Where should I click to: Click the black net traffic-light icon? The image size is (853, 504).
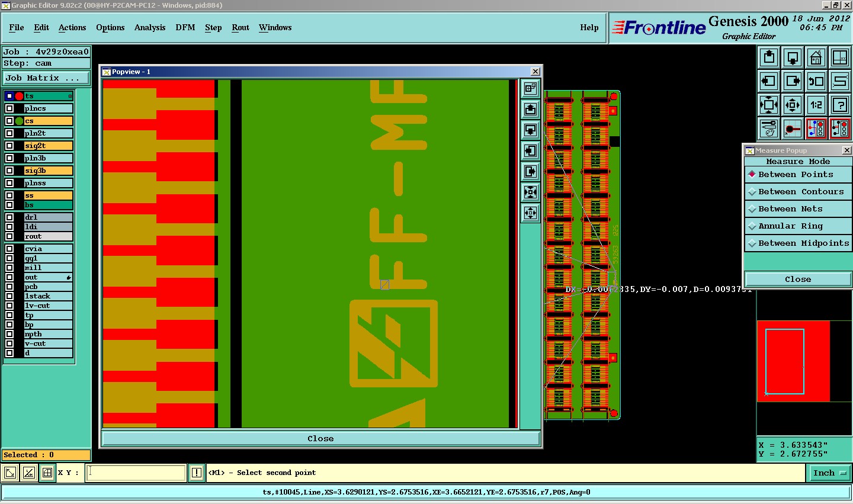(840, 129)
